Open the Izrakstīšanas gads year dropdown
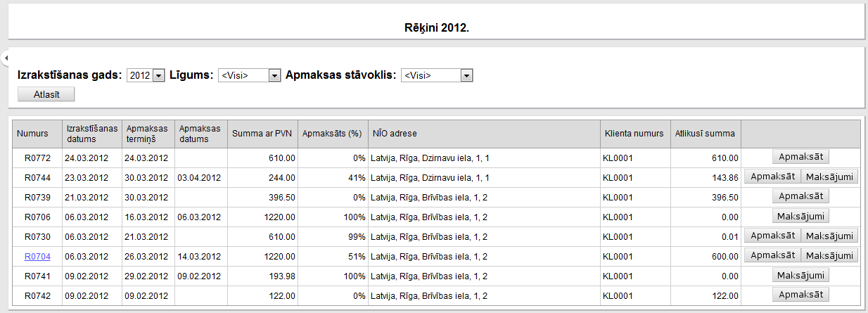 coord(158,75)
